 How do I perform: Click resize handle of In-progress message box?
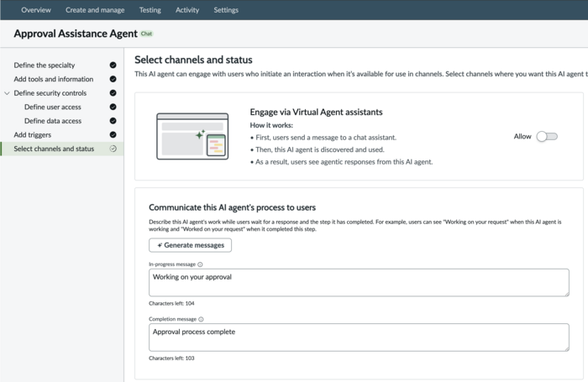click(x=567, y=294)
